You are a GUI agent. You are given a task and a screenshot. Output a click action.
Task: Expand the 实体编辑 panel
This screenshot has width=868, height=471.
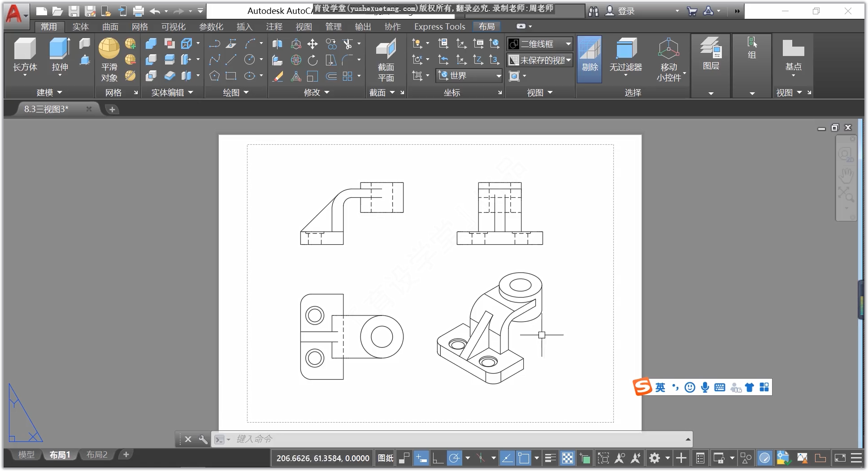click(172, 92)
